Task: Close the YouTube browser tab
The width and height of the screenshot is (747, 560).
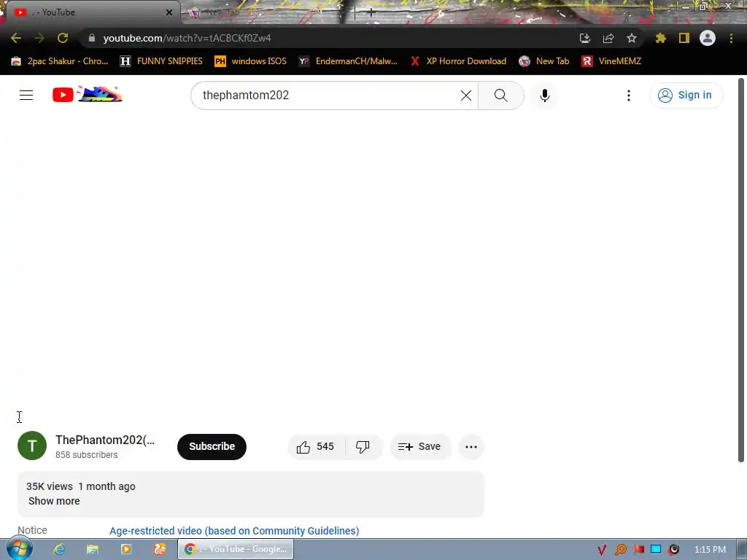Action: [169, 12]
